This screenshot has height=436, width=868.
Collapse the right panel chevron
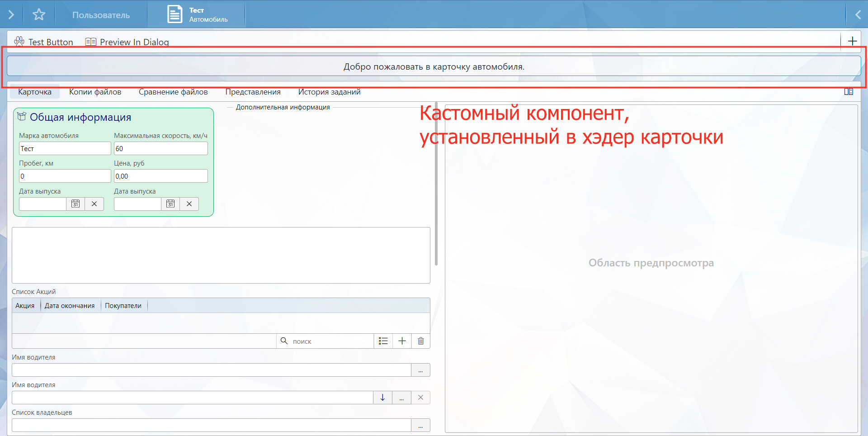pyautogui.click(x=858, y=14)
